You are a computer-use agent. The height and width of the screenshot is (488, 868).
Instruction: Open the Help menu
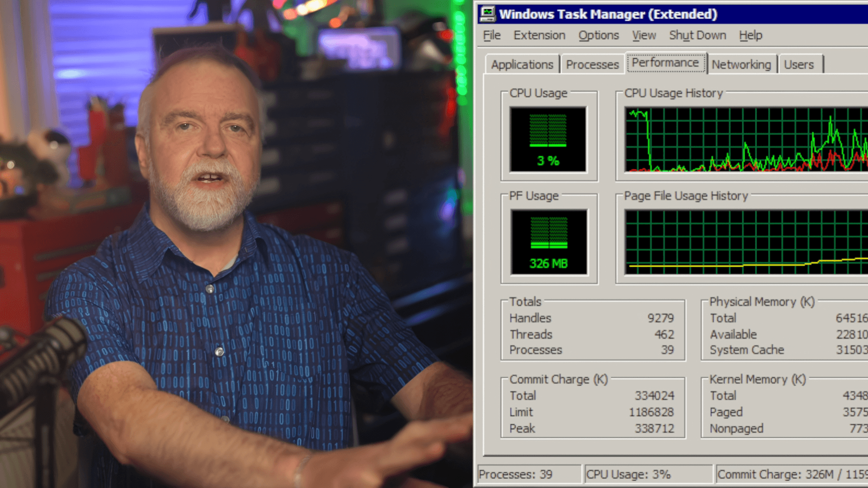(750, 35)
